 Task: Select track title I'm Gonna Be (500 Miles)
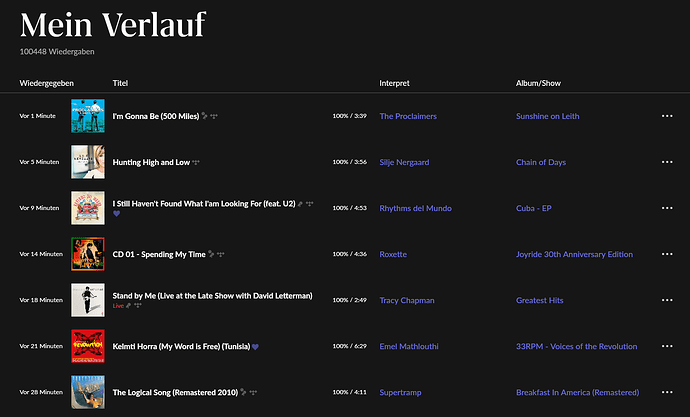point(156,116)
